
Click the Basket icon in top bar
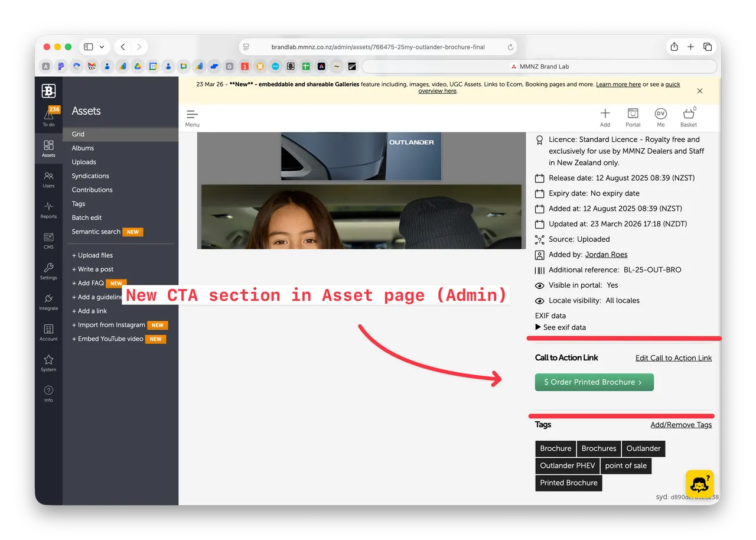click(x=688, y=117)
